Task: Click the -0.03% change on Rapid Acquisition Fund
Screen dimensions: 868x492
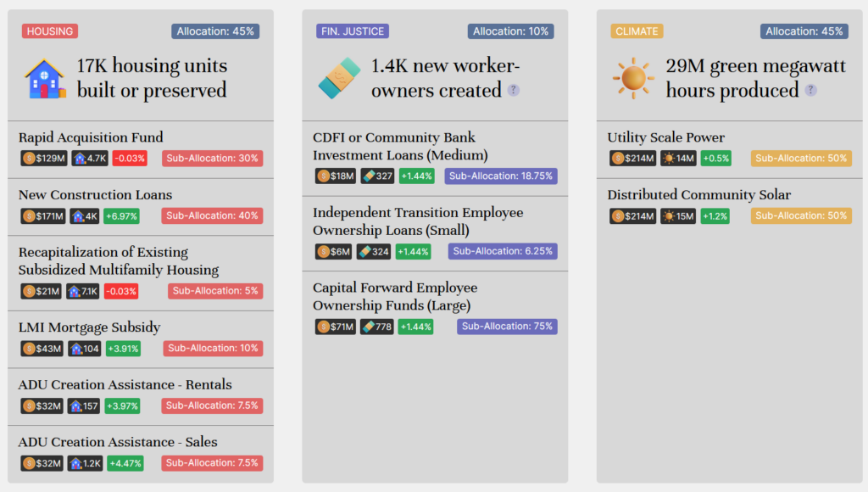Action: coord(130,159)
